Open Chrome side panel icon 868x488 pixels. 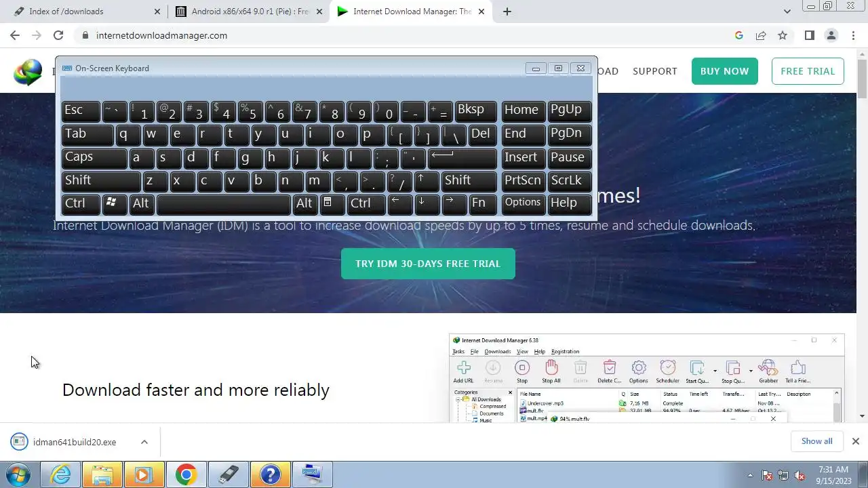809,35
